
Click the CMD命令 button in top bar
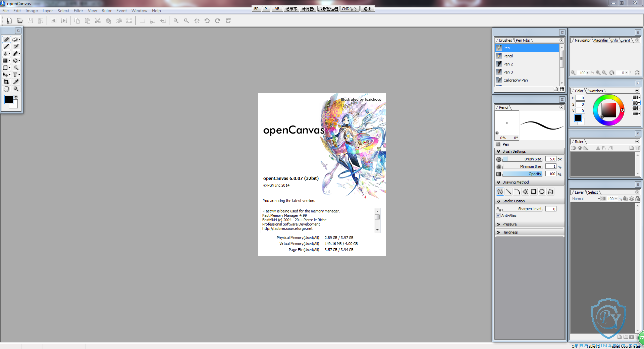[350, 9]
